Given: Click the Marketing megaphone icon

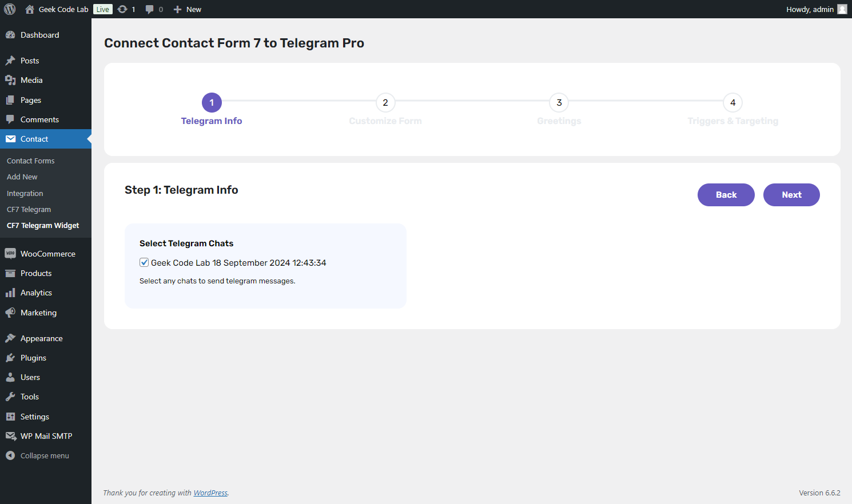Looking at the screenshot, I should pyautogui.click(x=10, y=313).
